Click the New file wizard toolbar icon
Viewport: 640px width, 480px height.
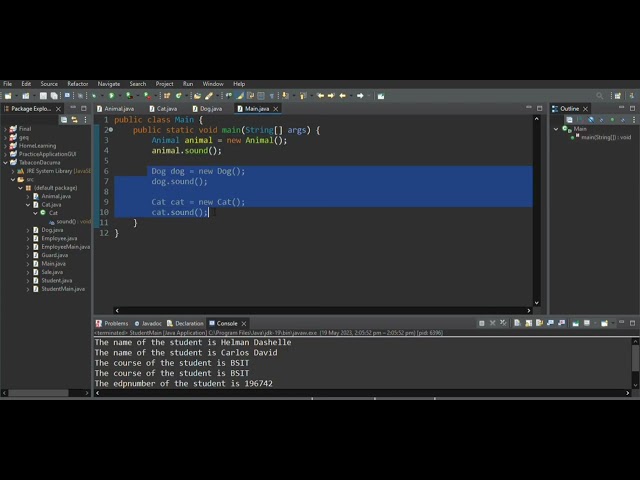[x=8, y=96]
